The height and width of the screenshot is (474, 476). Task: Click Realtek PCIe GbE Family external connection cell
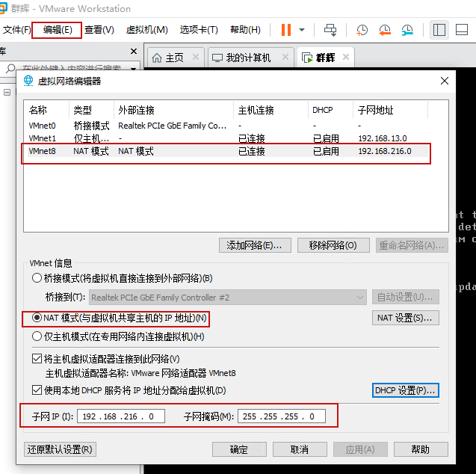172,126
